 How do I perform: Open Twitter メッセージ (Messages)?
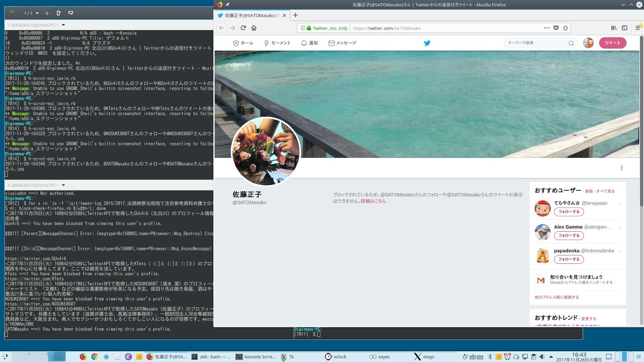(x=342, y=43)
